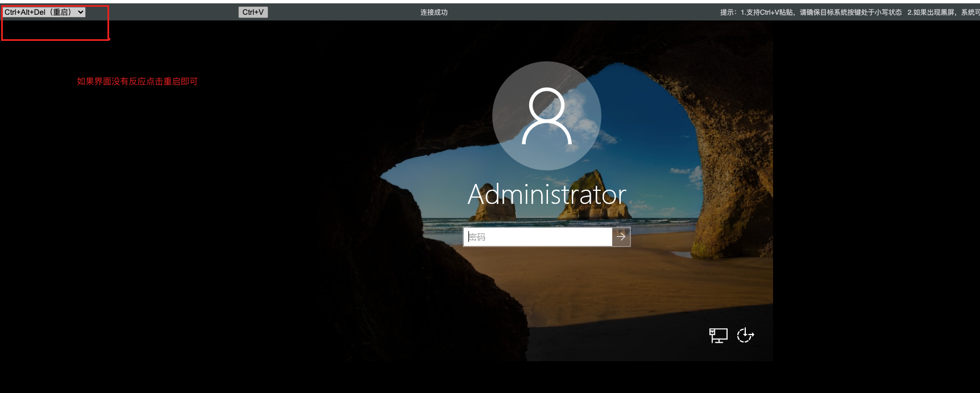Open the Ease of Access icon

(x=745, y=336)
